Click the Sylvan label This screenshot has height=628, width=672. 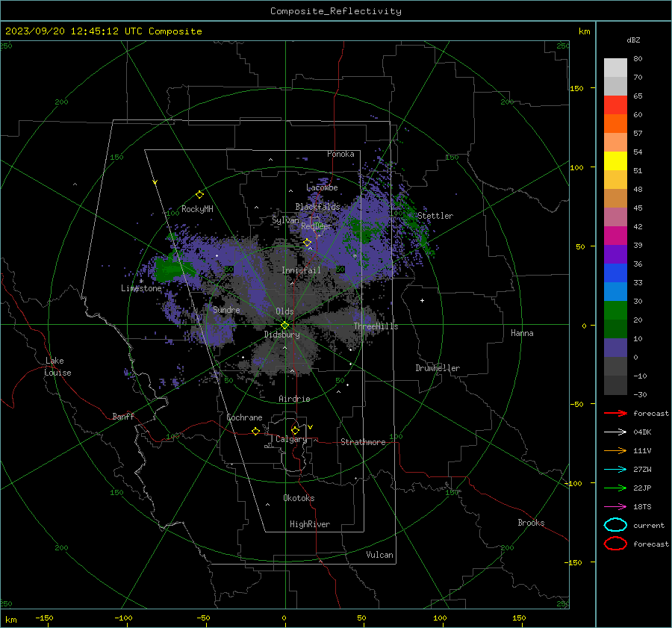(x=285, y=220)
